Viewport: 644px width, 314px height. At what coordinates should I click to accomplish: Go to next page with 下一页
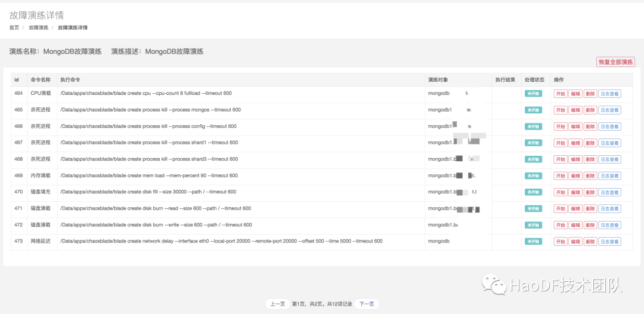(x=366, y=304)
